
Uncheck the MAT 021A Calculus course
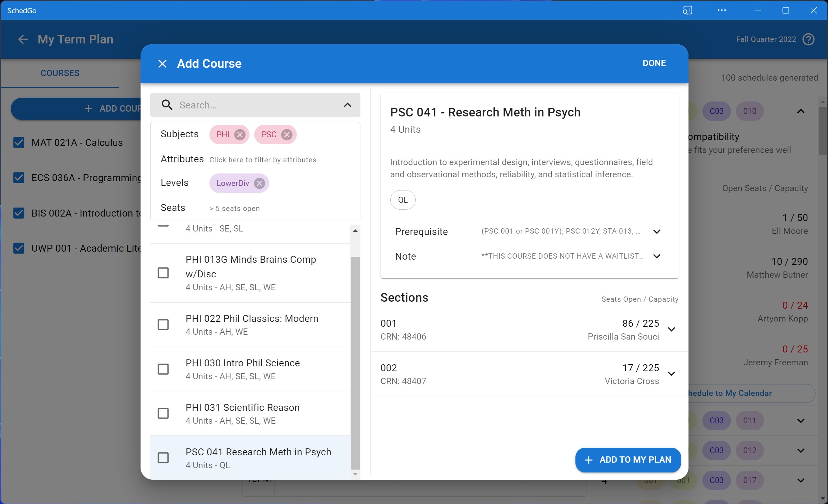19,143
